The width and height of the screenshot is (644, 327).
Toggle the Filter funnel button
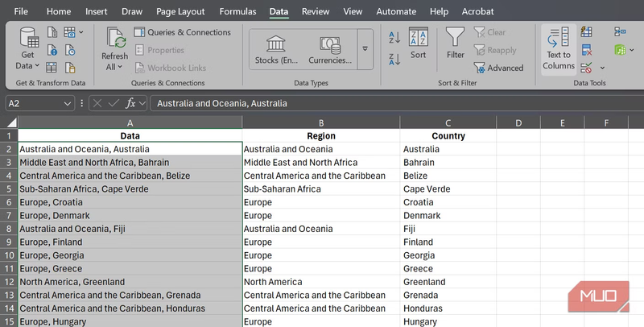pyautogui.click(x=456, y=43)
